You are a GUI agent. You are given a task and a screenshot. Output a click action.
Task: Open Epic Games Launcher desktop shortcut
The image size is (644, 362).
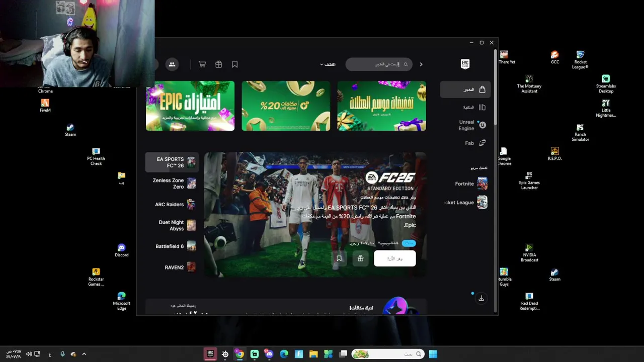[529, 180]
